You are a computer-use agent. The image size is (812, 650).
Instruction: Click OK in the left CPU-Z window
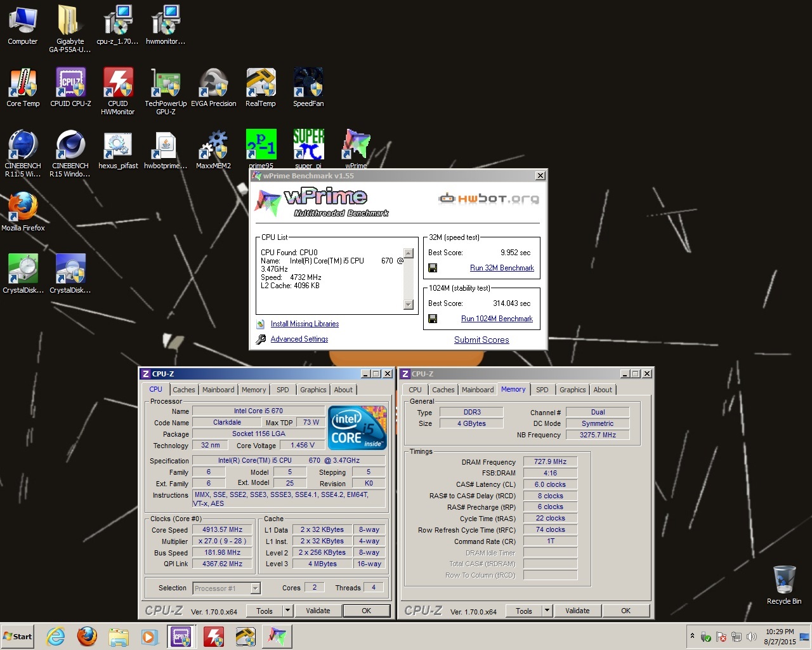[366, 611]
